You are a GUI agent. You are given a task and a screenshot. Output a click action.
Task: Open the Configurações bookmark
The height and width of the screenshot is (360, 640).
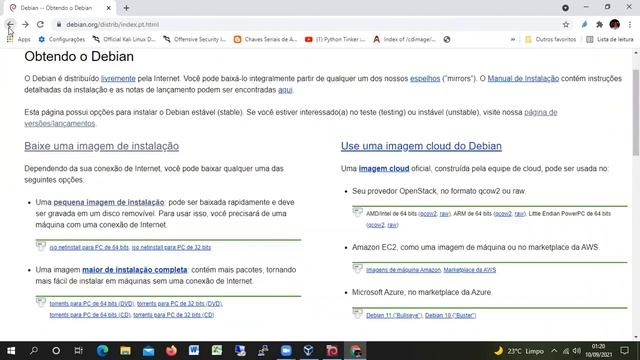click(61, 40)
